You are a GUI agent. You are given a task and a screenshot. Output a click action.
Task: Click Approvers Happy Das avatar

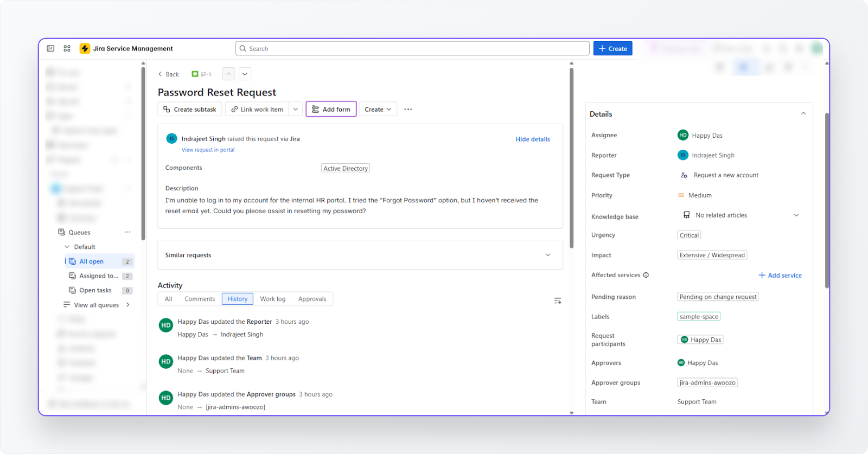click(681, 362)
